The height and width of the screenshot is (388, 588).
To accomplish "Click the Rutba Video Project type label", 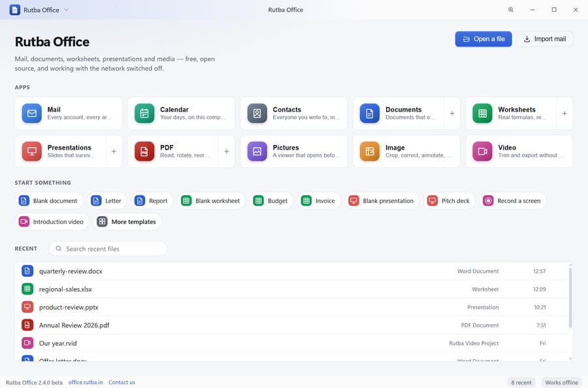I will (474, 343).
